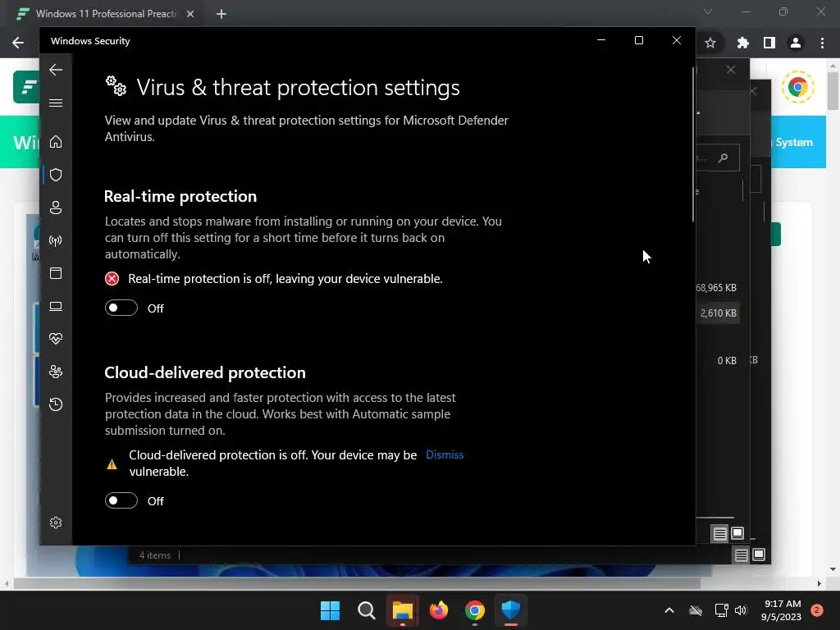Open App & browser control icon
The width and height of the screenshot is (840, 630).
56,273
